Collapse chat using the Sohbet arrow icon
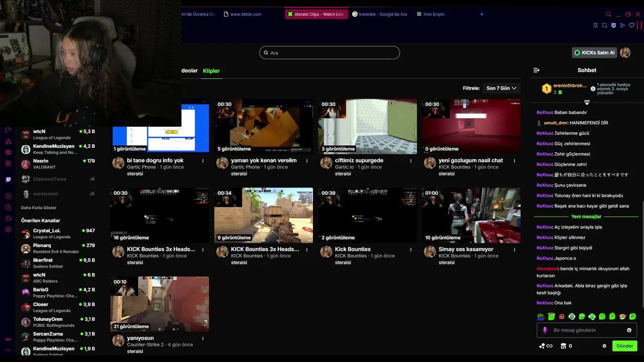Screen dimensions: 644x362 point(536,70)
